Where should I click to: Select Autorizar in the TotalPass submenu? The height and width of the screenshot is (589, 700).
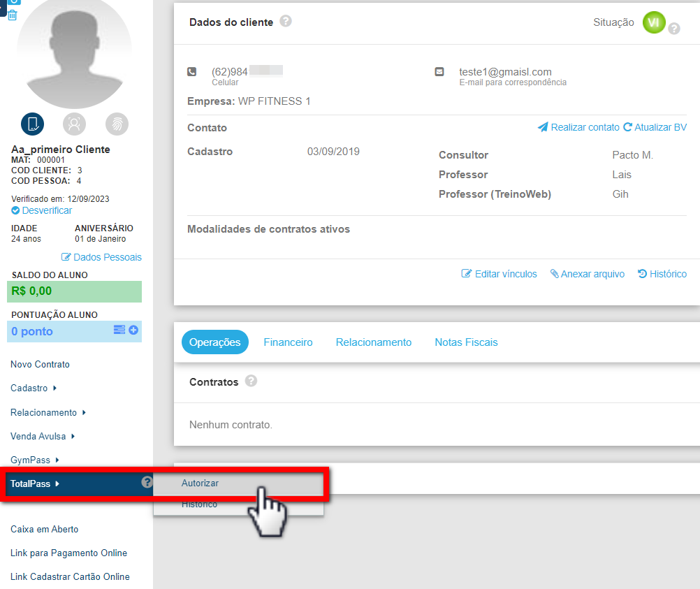(200, 483)
